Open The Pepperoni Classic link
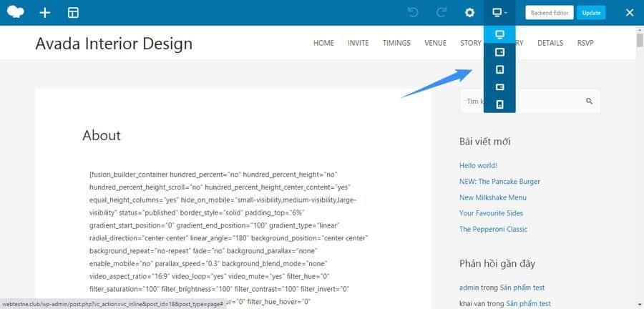Screen dimensions: 644x309 tap(493, 229)
